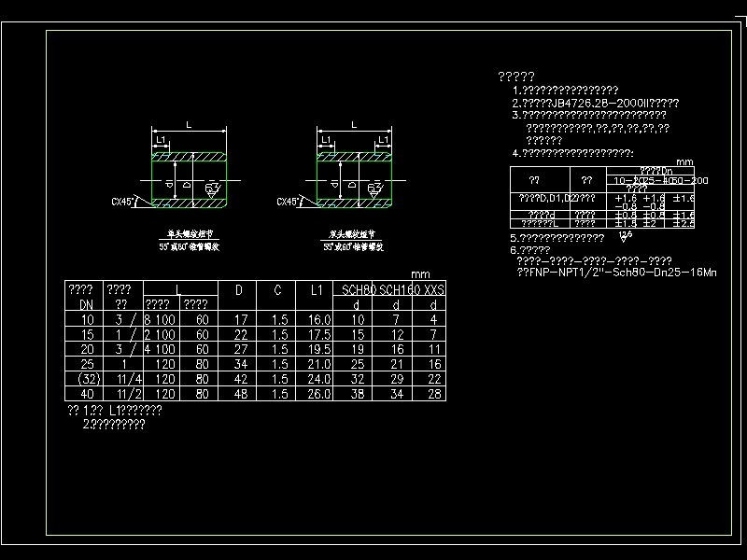
Task: Select the note line containing 'JB4726.28-2000II'
Action: (x=596, y=103)
